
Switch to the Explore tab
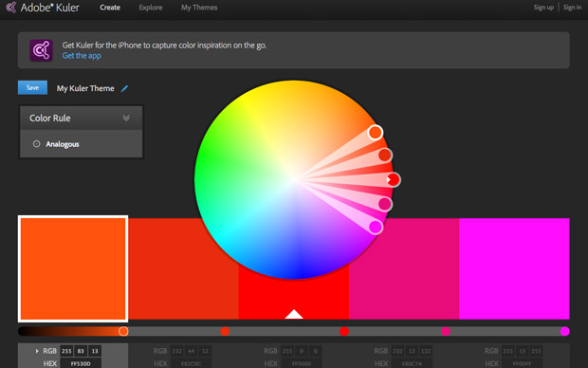pyautogui.click(x=151, y=8)
